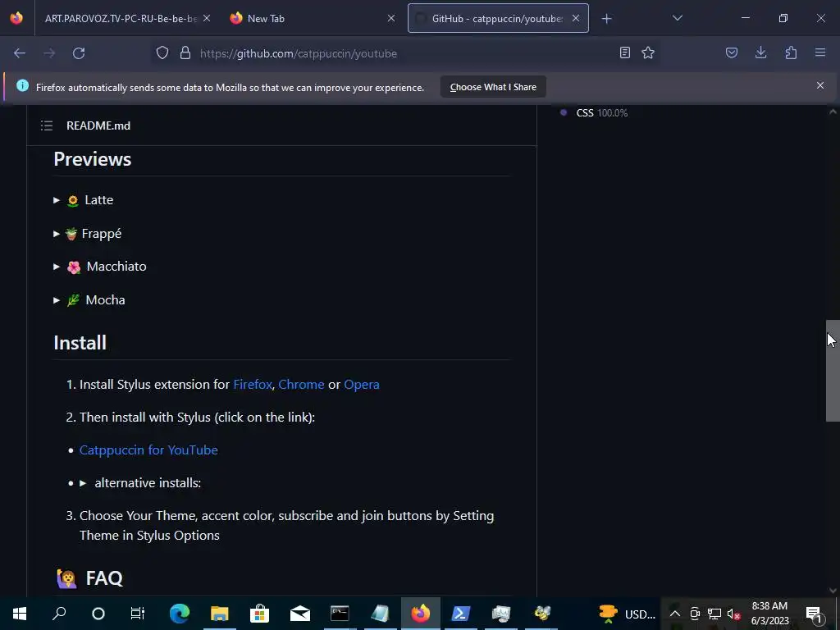Open the bee icon application on taskbar
The image size is (840, 630).
click(x=541, y=614)
